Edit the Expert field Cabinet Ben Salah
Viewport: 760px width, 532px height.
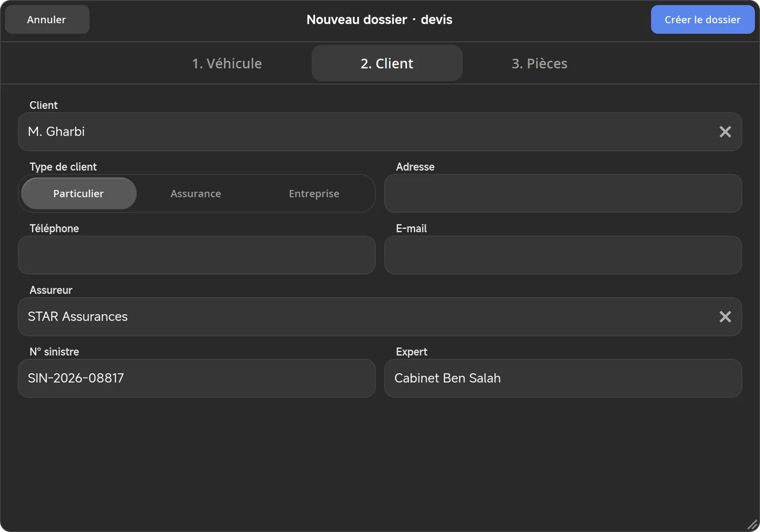[563, 379]
